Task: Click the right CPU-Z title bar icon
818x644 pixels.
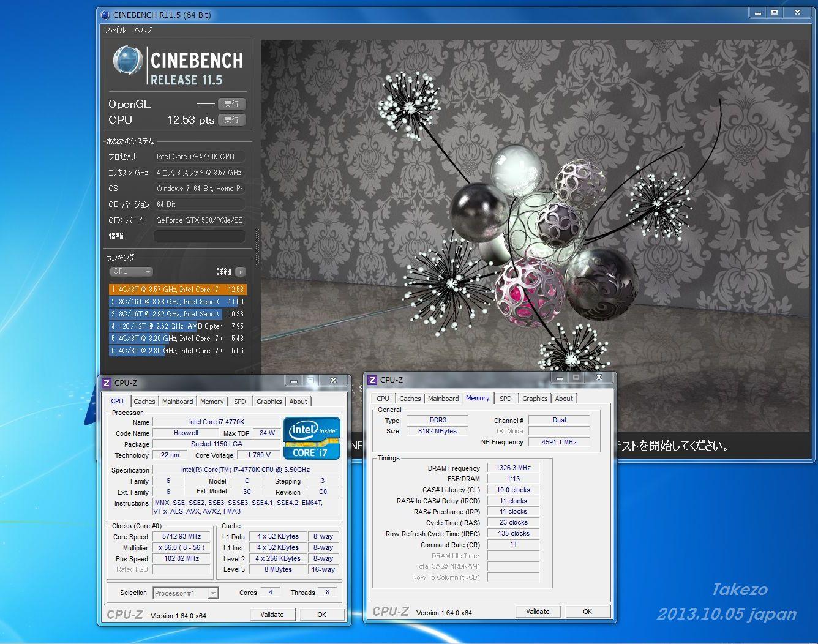Action: pos(372,380)
